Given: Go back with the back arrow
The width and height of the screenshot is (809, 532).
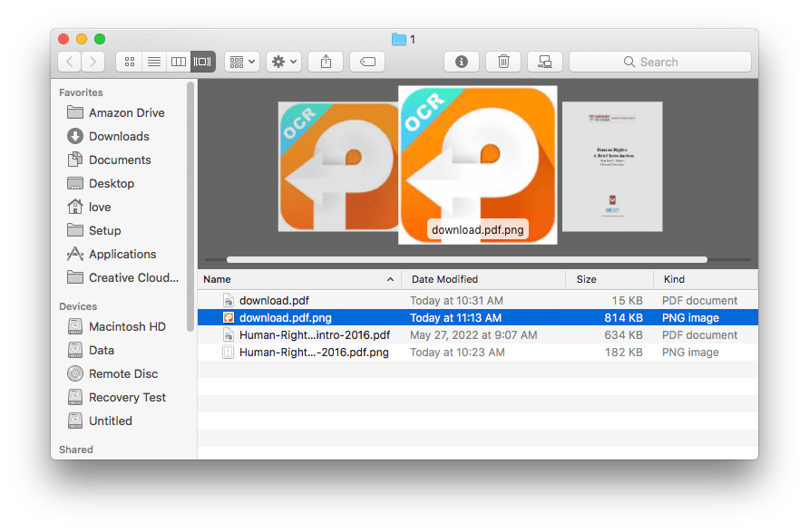Looking at the screenshot, I should [70, 62].
